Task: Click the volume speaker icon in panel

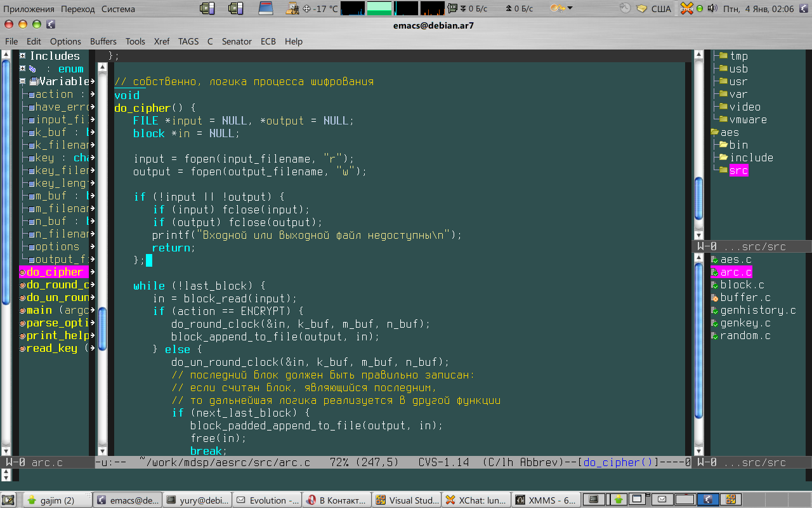Action: [712, 8]
